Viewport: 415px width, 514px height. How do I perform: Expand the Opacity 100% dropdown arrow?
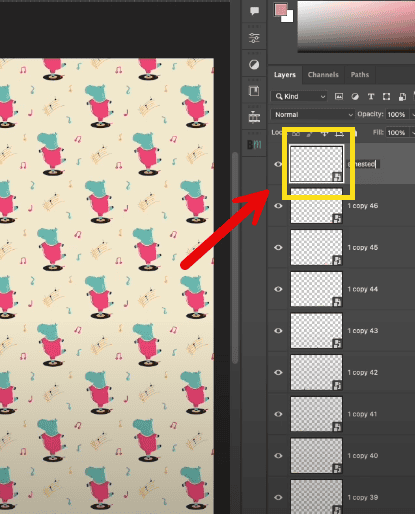[x=413, y=115]
